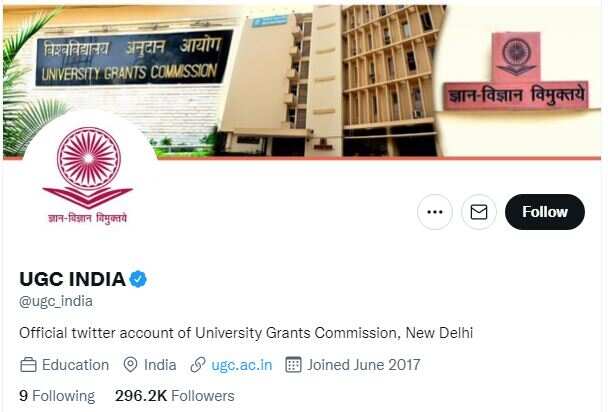Click the calendar joined-date icon
608x412 pixels.
point(293,365)
